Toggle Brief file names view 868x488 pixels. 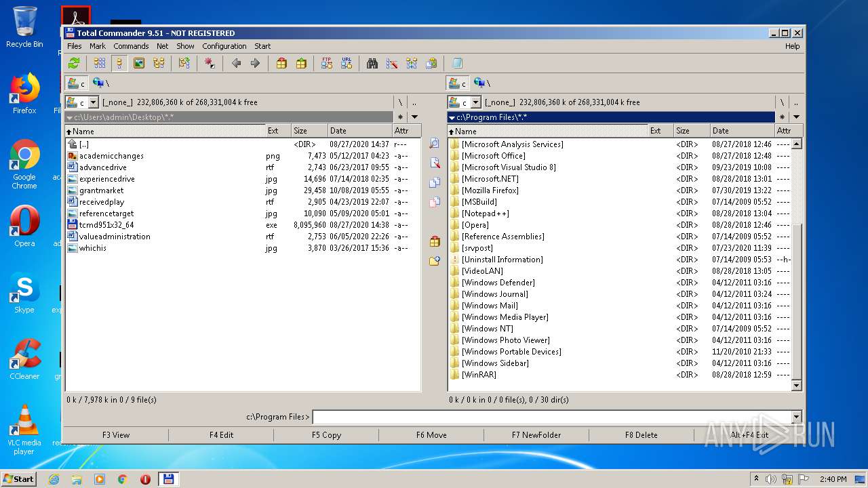[100, 63]
